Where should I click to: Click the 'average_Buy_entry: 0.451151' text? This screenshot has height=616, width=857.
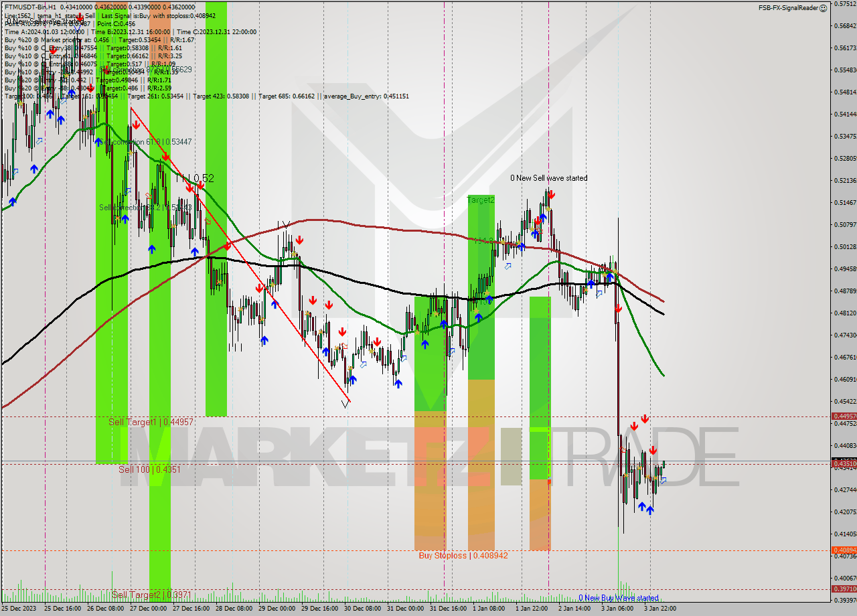tap(367, 96)
